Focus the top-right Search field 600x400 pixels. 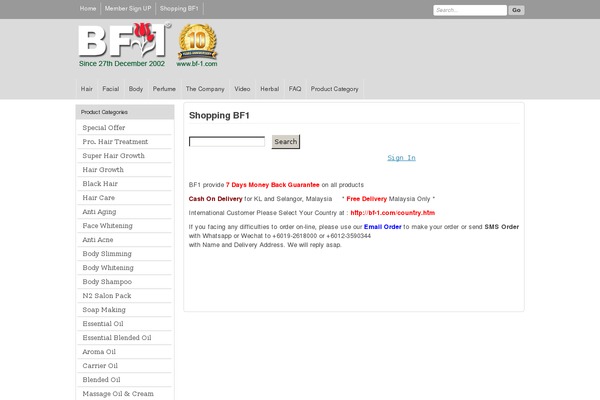(470, 10)
